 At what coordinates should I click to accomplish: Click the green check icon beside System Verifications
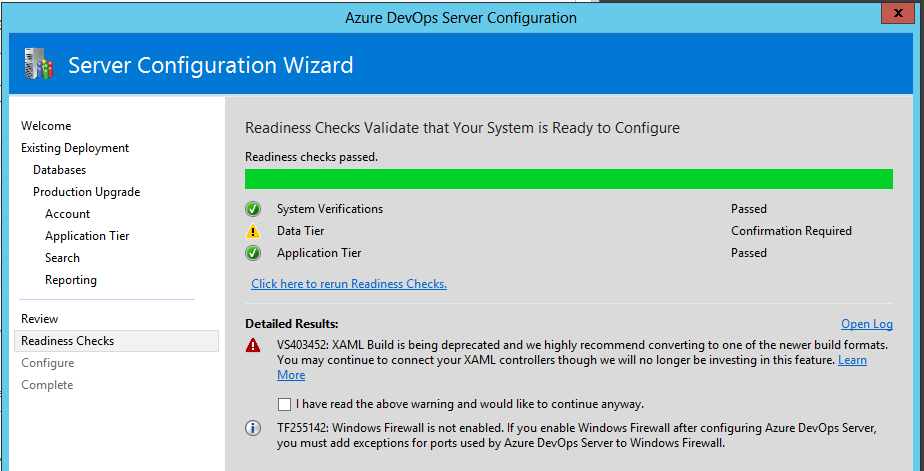tap(253, 209)
